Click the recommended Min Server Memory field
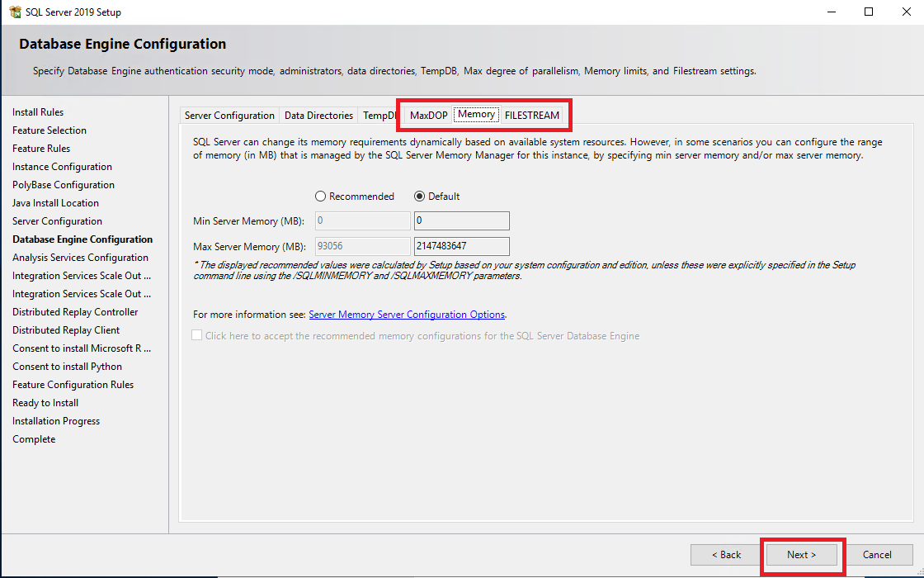The image size is (924, 578). 362,220
